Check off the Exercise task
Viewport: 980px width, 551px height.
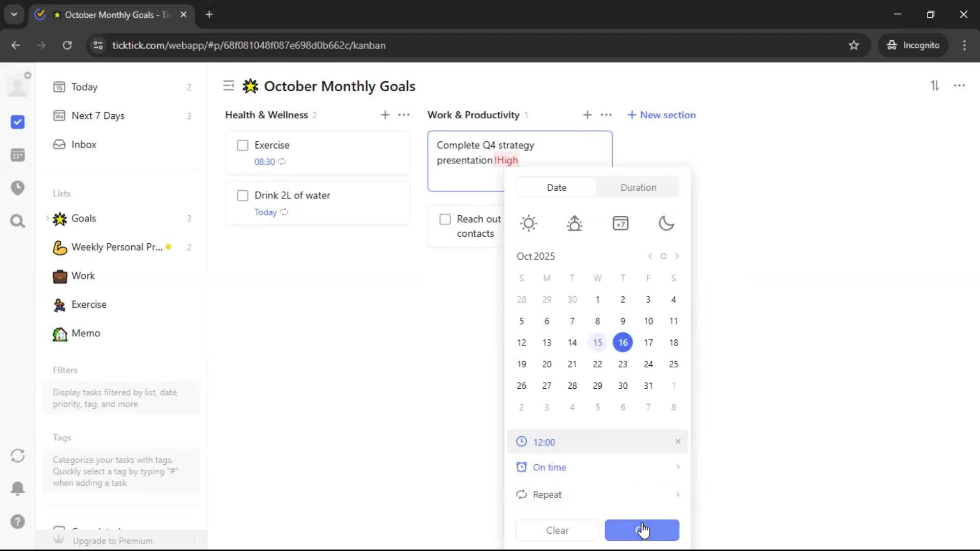tap(242, 145)
